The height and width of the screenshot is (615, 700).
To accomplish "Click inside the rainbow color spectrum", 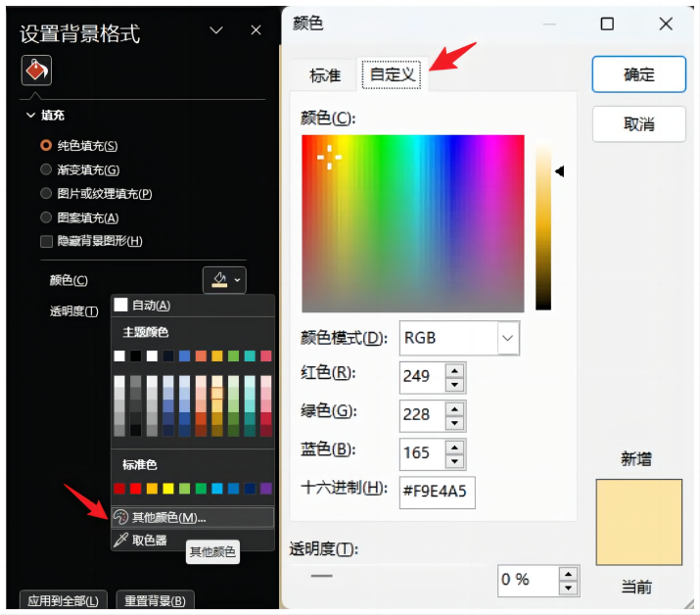I will point(412,223).
